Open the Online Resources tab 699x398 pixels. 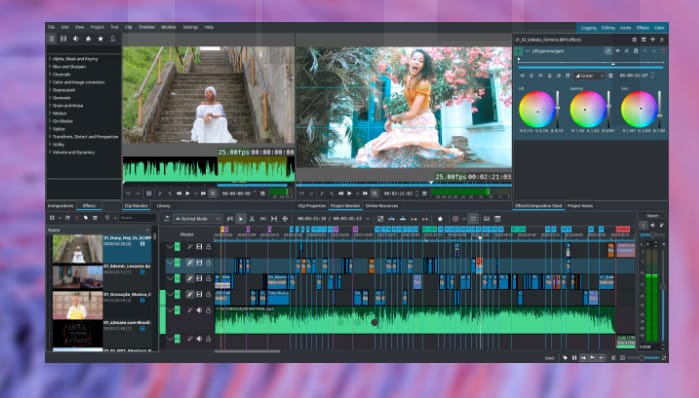[382, 206]
